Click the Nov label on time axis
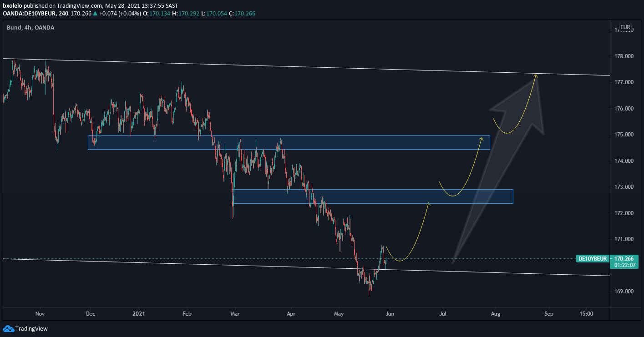The height and width of the screenshot is (337, 644). point(40,313)
